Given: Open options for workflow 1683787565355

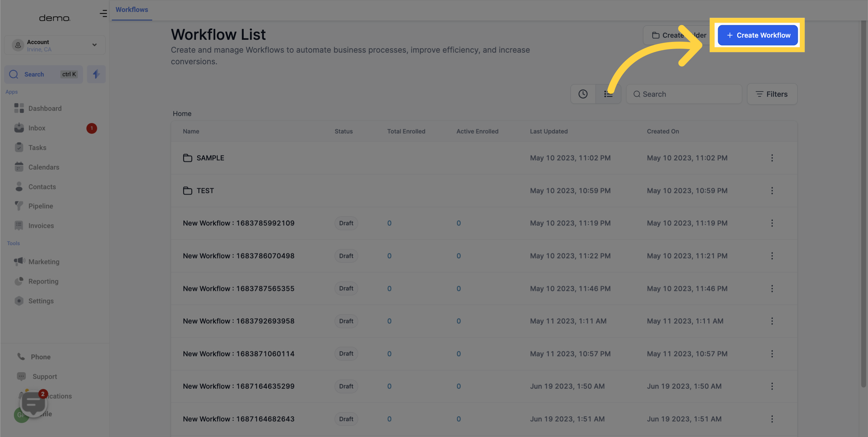Looking at the screenshot, I should tap(772, 288).
